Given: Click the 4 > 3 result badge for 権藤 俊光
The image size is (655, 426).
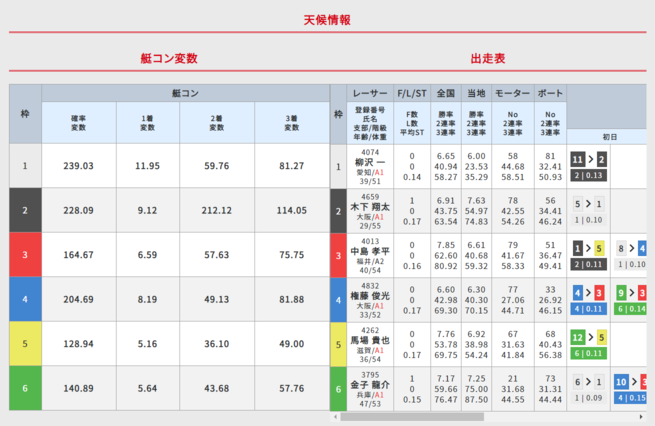Looking at the screenshot, I should (x=588, y=293).
